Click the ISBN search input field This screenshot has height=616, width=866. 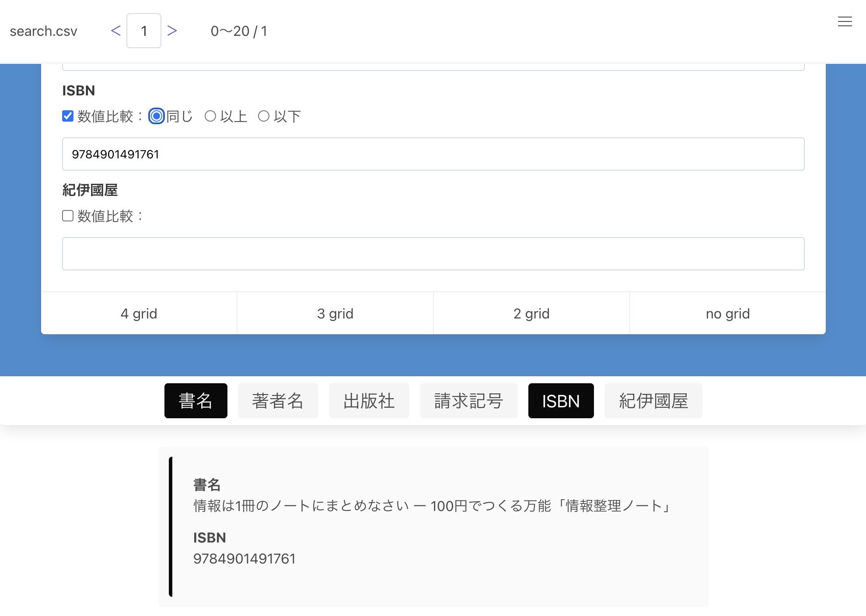pyautogui.click(x=433, y=154)
